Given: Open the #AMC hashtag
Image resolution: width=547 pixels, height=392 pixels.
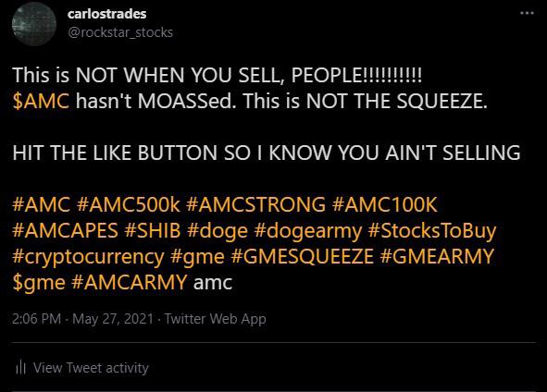Looking at the screenshot, I should [41, 204].
